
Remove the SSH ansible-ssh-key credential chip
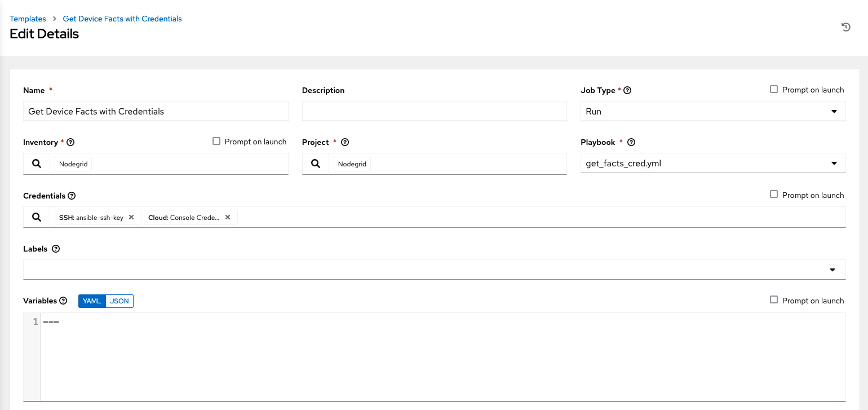[x=131, y=217]
